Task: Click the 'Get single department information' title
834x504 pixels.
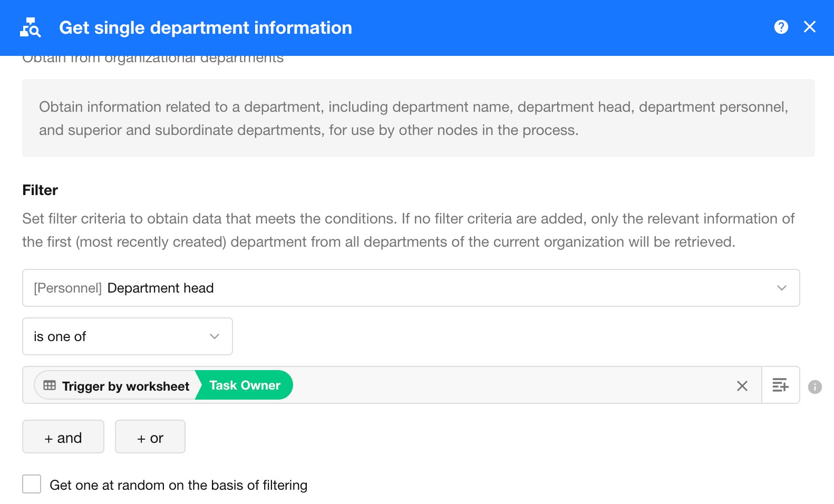Action: pos(205,28)
